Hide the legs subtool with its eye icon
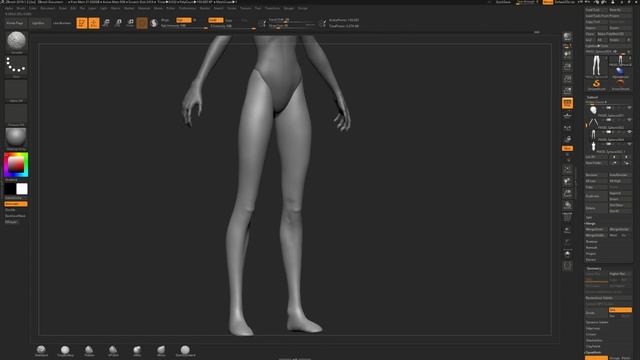The width and height of the screenshot is (640, 360). click(x=629, y=132)
